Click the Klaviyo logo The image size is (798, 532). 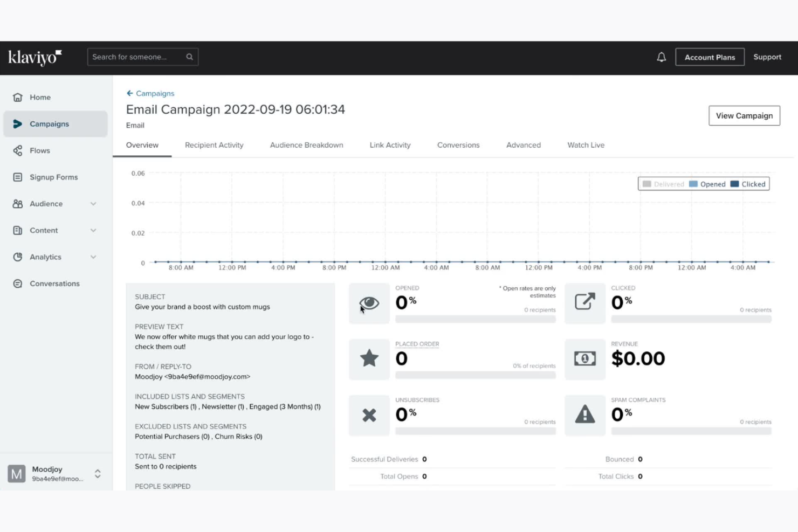click(x=35, y=57)
